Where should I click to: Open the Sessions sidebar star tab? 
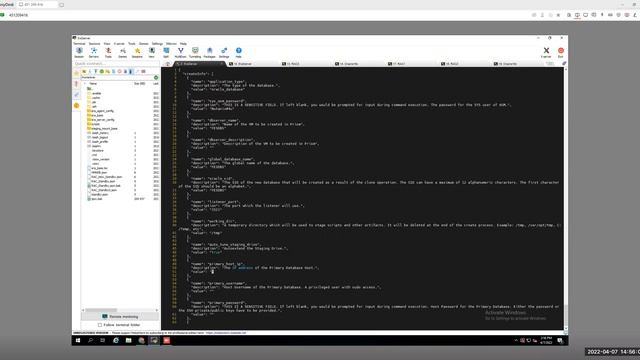76,73
